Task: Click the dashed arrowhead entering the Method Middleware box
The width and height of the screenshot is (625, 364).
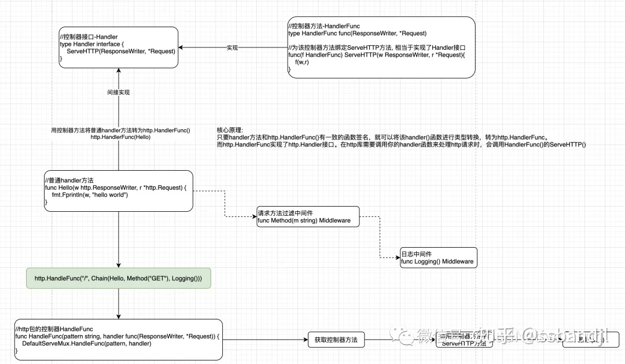Action: click(254, 216)
